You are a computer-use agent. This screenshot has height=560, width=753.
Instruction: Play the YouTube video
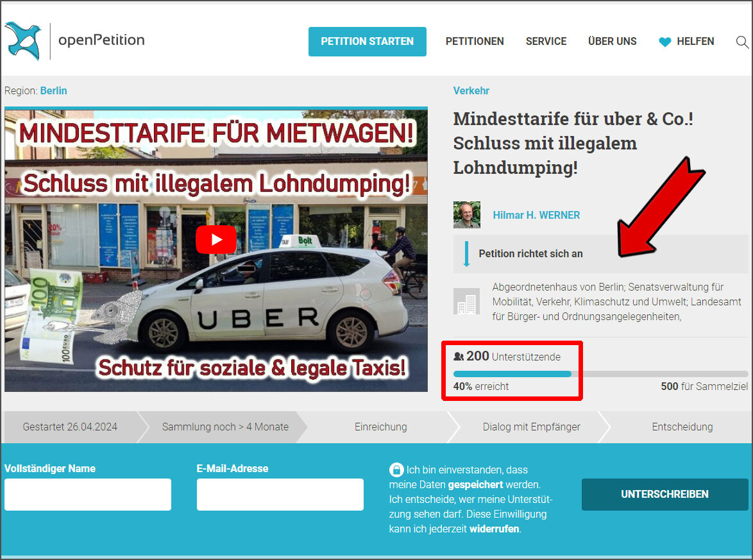pos(216,240)
